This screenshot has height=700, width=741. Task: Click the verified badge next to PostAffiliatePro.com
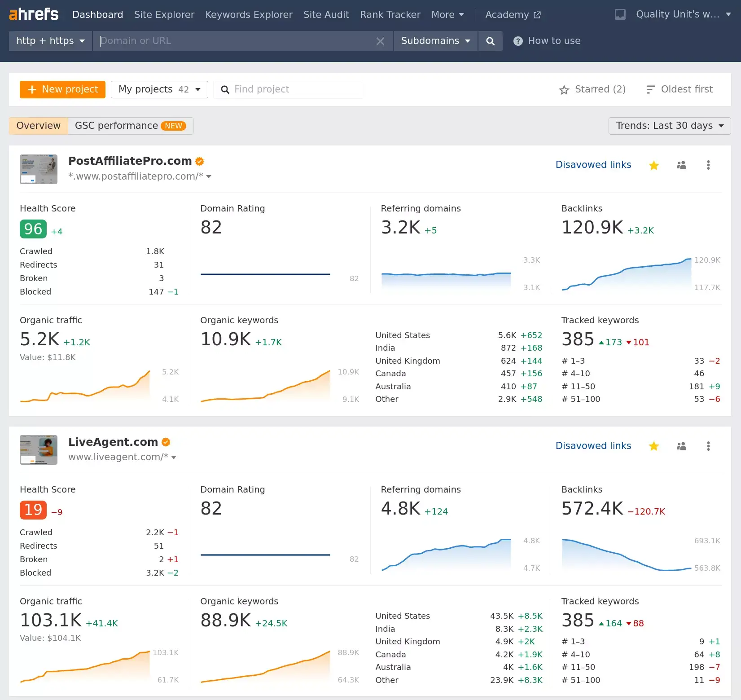[200, 161]
